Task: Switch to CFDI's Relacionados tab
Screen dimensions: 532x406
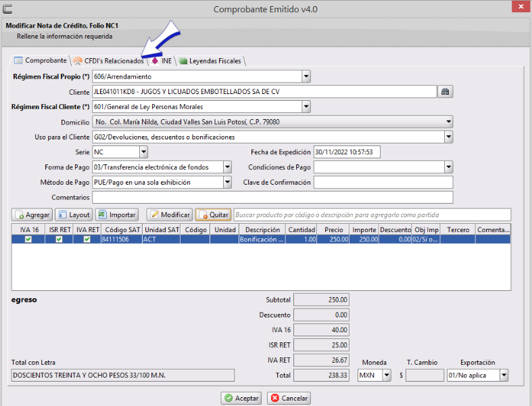Action: (x=110, y=61)
